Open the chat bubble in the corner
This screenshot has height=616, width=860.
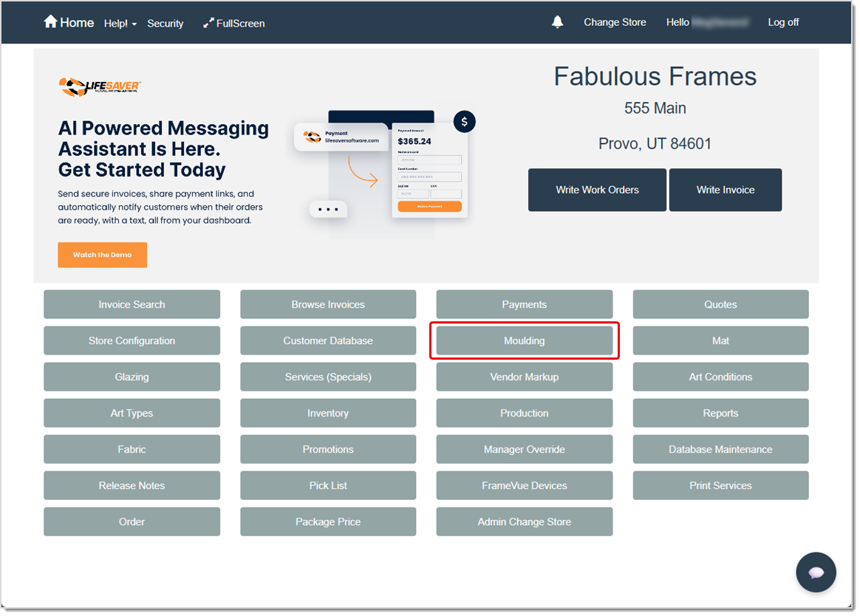[816, 572]
